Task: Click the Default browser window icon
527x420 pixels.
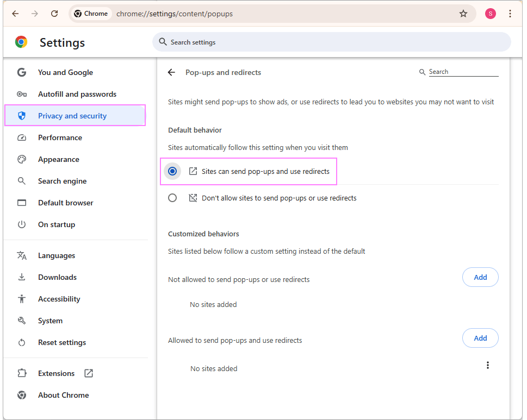Action: (x=22, y=203)
